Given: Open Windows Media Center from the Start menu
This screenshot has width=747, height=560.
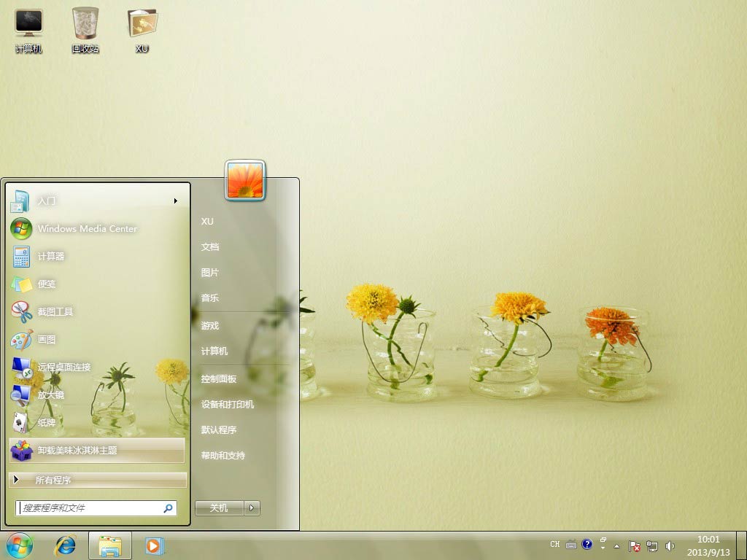Looking at the screenshot, I should [87, 229].
